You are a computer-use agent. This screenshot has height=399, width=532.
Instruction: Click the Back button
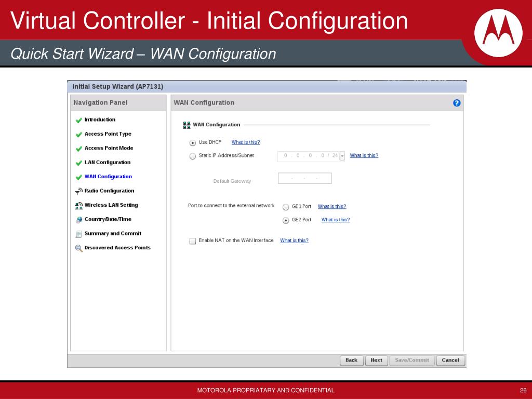point(352,361)
